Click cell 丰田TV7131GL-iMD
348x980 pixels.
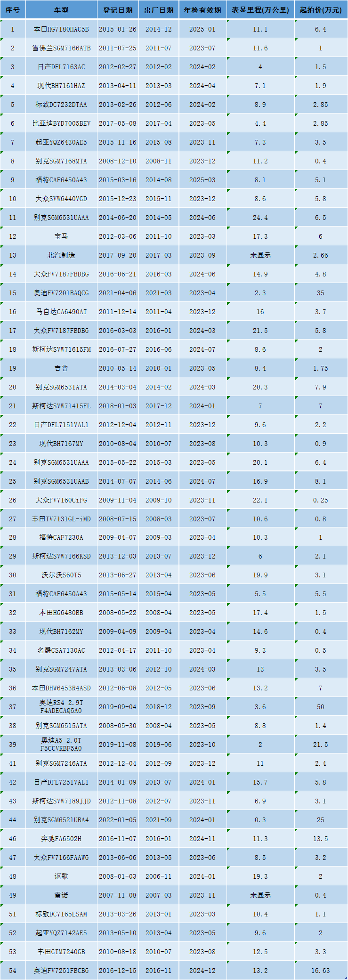61,519
